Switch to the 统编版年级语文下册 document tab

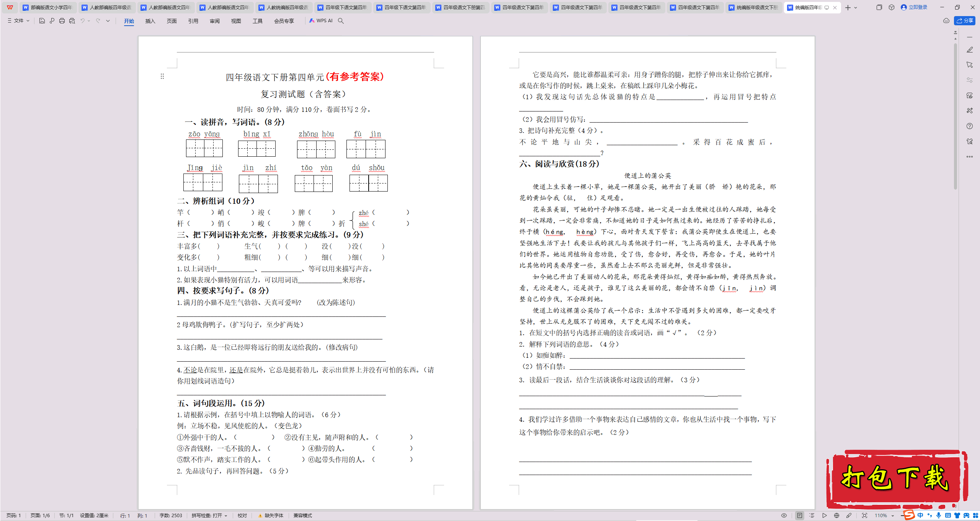click(x=753, y=7)
